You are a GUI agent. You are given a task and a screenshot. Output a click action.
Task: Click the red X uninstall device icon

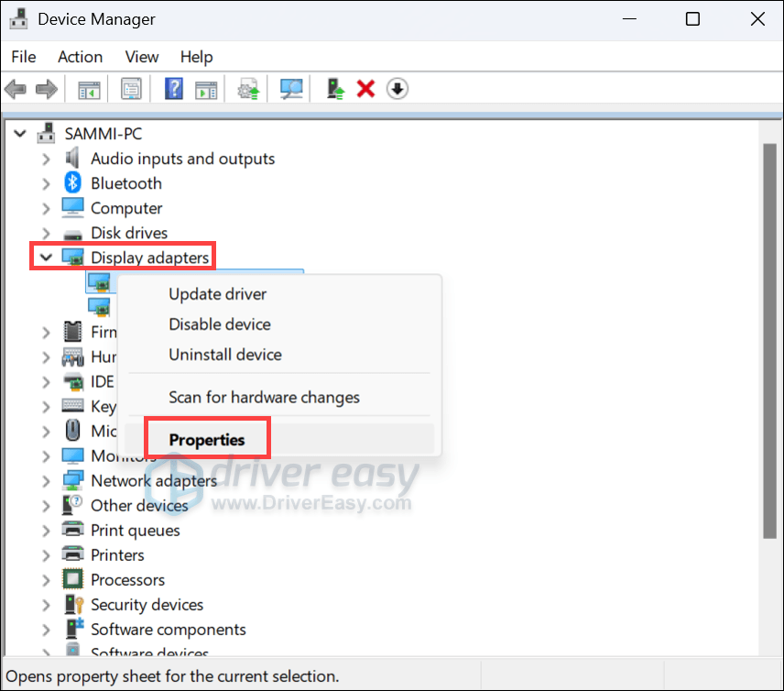tap(365, 89)
